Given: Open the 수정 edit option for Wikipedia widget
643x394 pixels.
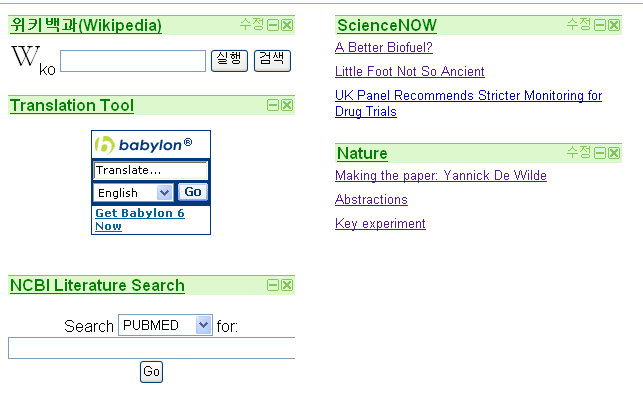Looking at the screenshot, I should pyautogui.click(x=252, y=24).
